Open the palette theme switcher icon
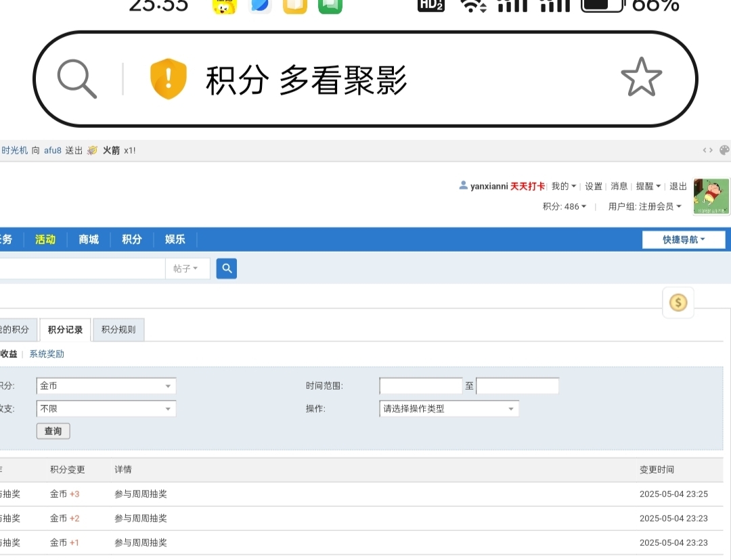Viewport: 731px width, 560px height. [x=724, y=150]
